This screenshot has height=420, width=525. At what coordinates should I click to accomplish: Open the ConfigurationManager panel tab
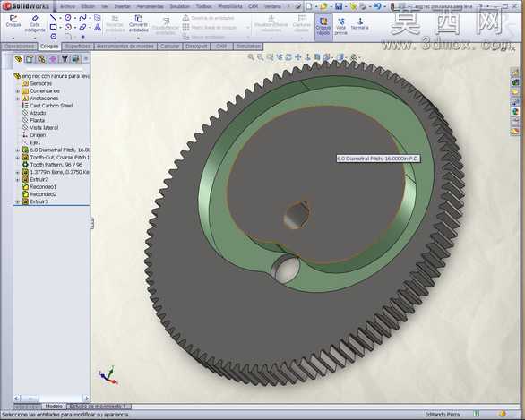41,59
